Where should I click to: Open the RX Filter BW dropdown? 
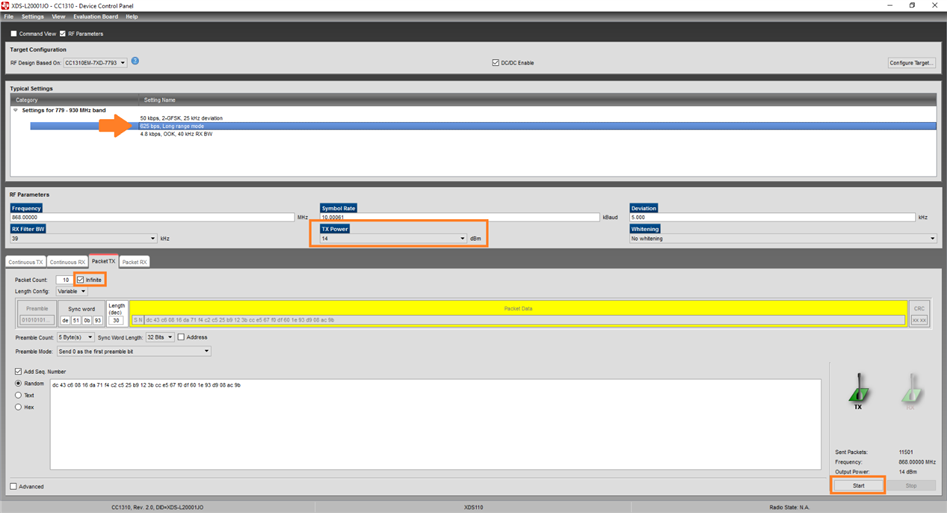click(x=83, y=239)
